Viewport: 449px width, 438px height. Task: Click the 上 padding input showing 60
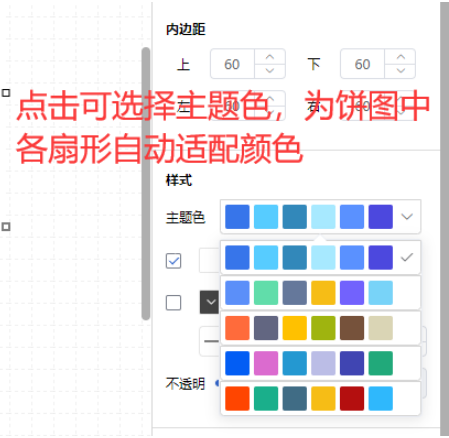(x=233, y=64)
